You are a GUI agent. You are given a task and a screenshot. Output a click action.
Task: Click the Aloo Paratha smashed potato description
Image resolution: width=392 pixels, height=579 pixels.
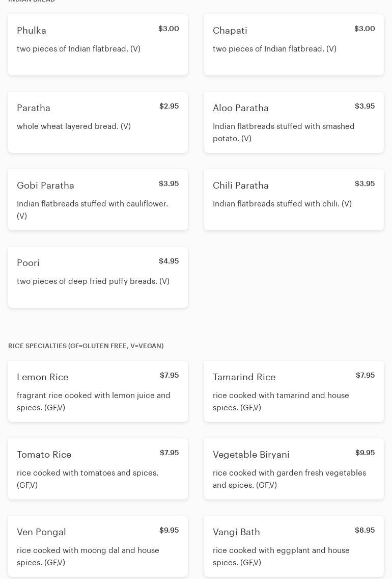(x=284, y=132)
